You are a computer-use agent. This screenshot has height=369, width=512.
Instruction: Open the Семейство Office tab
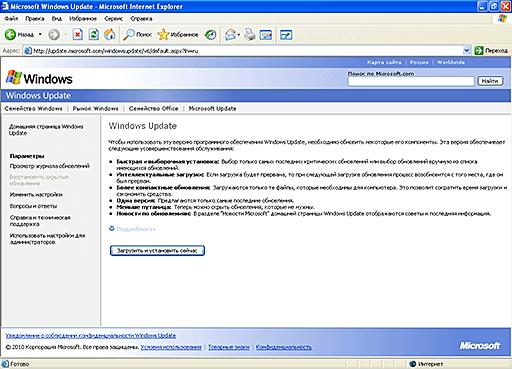point(153,108)
